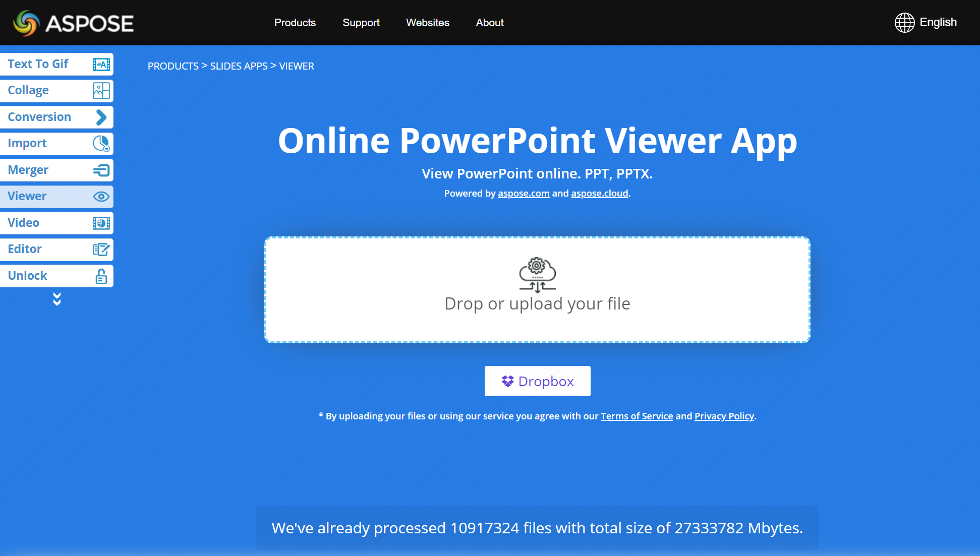This screenshot has height=556, width=980.
Task: Open the Products menu
Action: (x=295, y=23)
